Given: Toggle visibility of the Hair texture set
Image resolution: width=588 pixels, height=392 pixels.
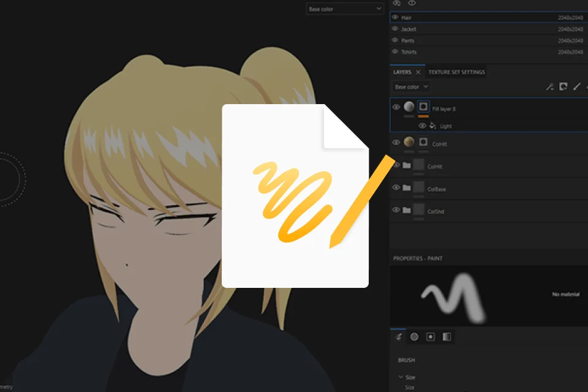Looking at the screenshot, I should coord(395,17).
